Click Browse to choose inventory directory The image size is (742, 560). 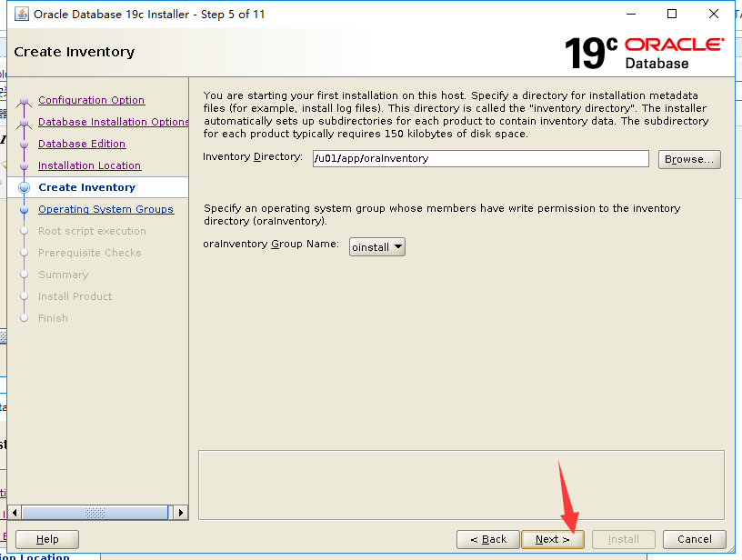[689, 159]
